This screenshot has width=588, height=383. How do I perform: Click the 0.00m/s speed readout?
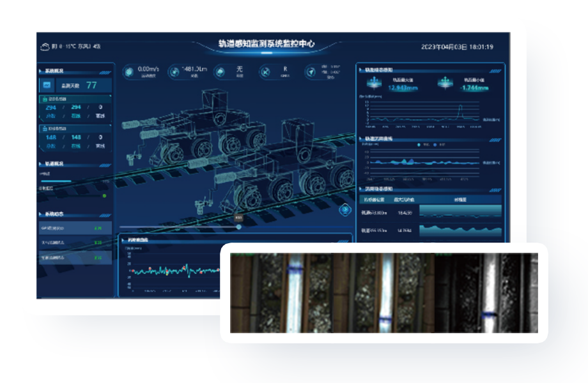148,69
